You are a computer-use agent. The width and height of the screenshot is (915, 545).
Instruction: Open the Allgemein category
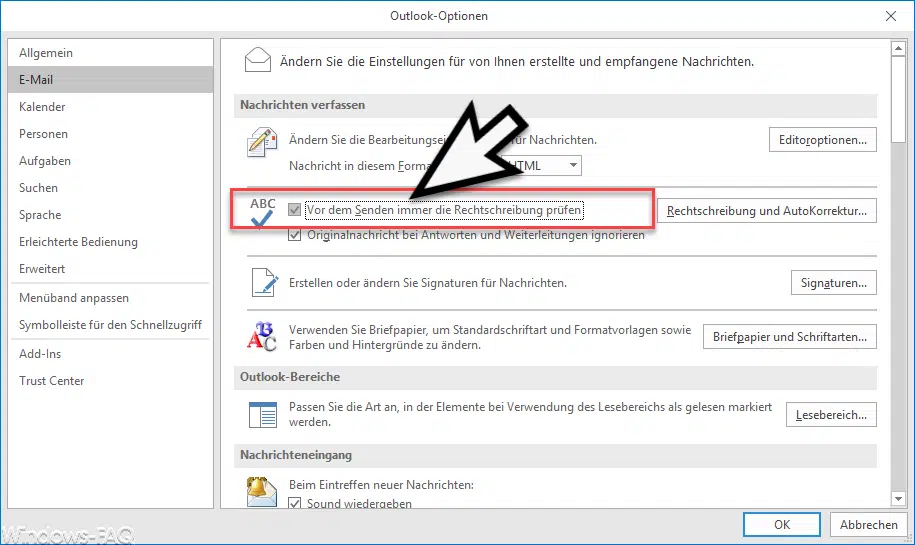tap(111, 53)
